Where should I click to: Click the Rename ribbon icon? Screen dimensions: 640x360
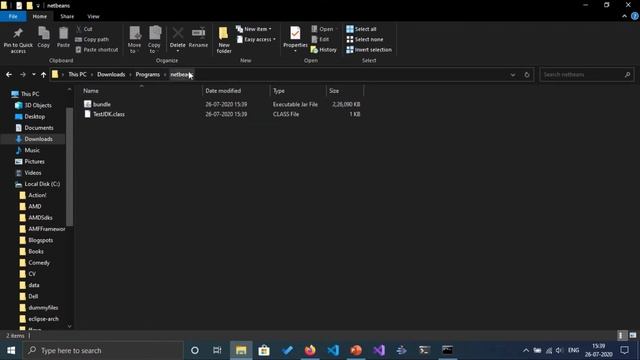point(198,37)
